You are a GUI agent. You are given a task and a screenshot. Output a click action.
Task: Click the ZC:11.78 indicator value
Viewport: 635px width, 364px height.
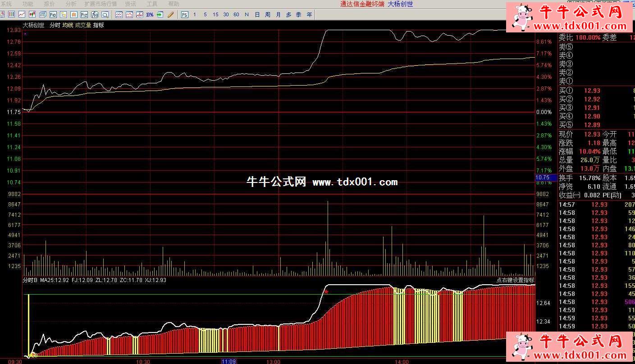[x=131, y=280]
